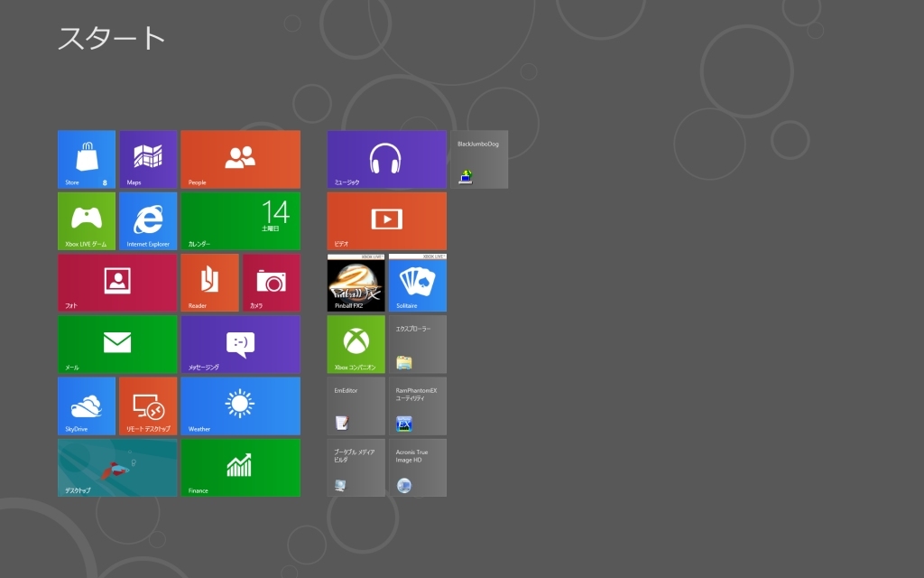Open the Store tile
Image resolution: width=924 pixels, height=578 pixels.
click(87, 159)
